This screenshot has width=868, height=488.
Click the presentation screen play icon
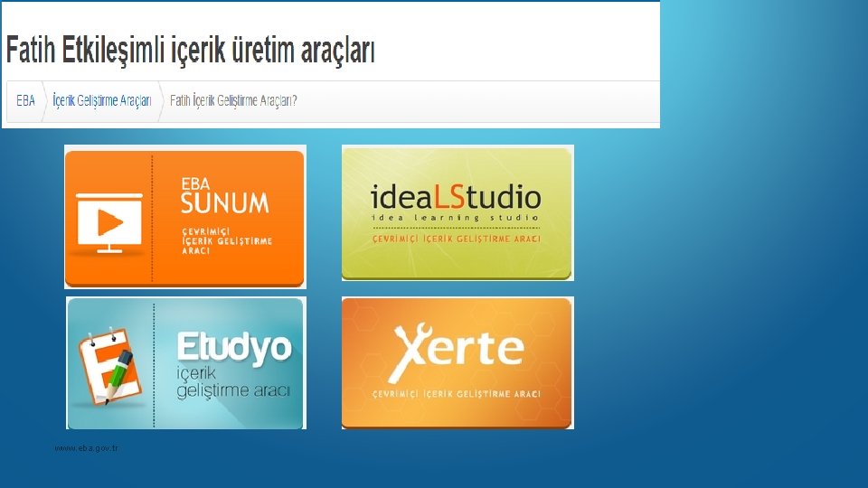click(x=109, y=223)
